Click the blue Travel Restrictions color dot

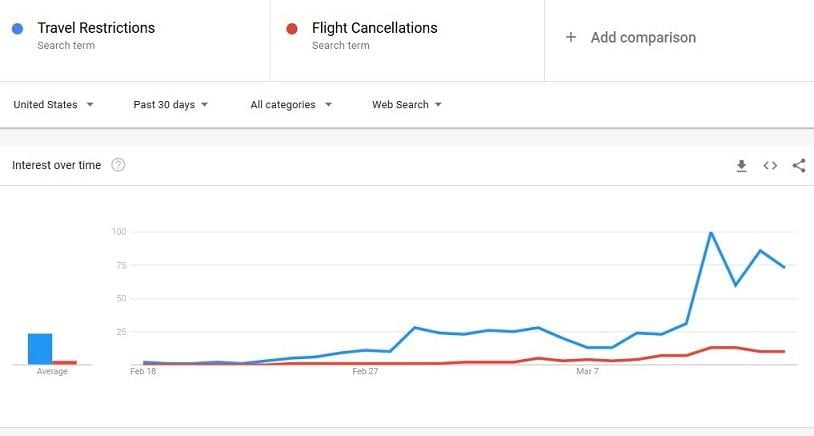(18, 28)
